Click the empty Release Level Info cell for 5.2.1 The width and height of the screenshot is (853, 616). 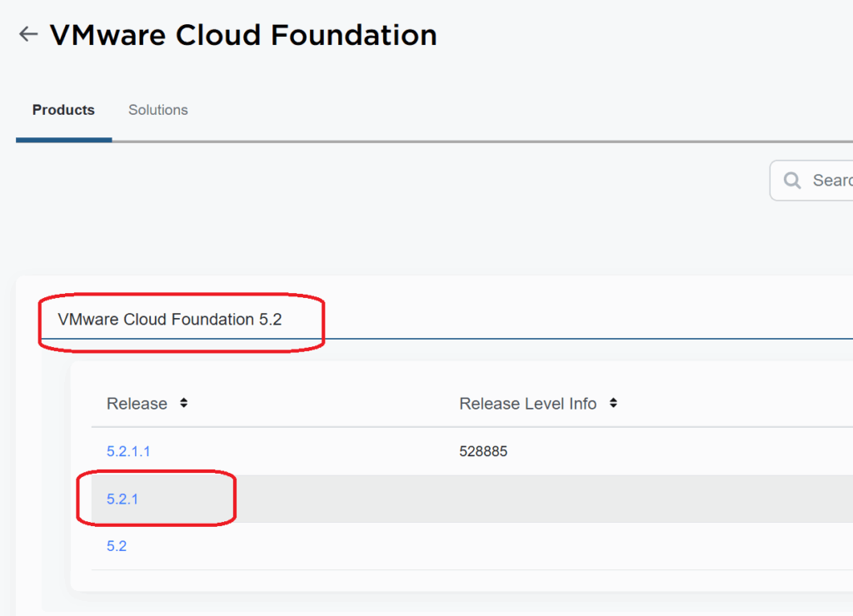point(583,499)
